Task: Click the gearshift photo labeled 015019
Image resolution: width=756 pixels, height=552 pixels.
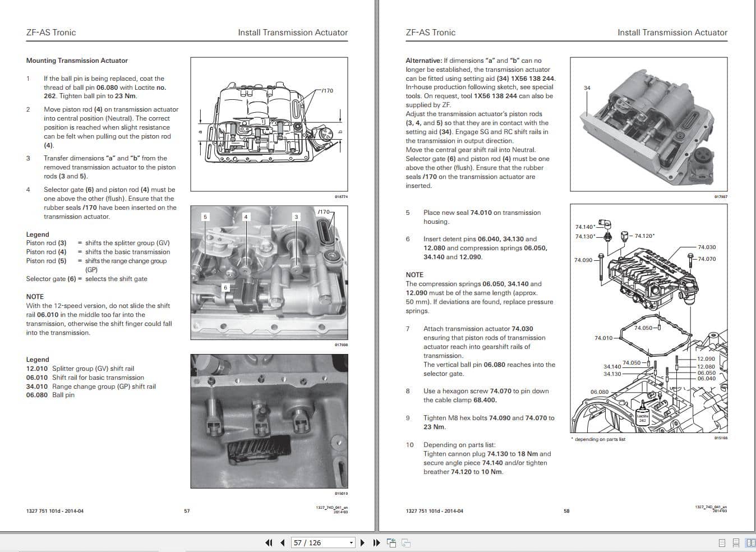Action: pyautogui.click(x=268, y=421)
